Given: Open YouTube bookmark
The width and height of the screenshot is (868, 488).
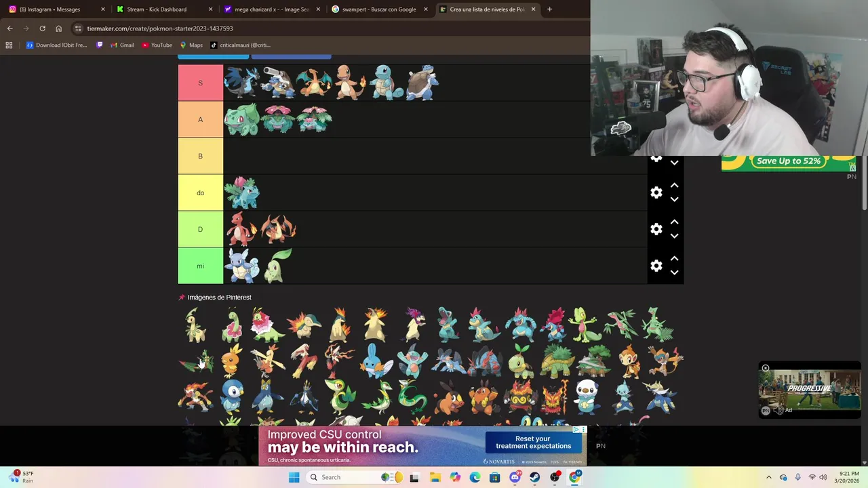Looking at the screenshot, I should tap(157, 45).
